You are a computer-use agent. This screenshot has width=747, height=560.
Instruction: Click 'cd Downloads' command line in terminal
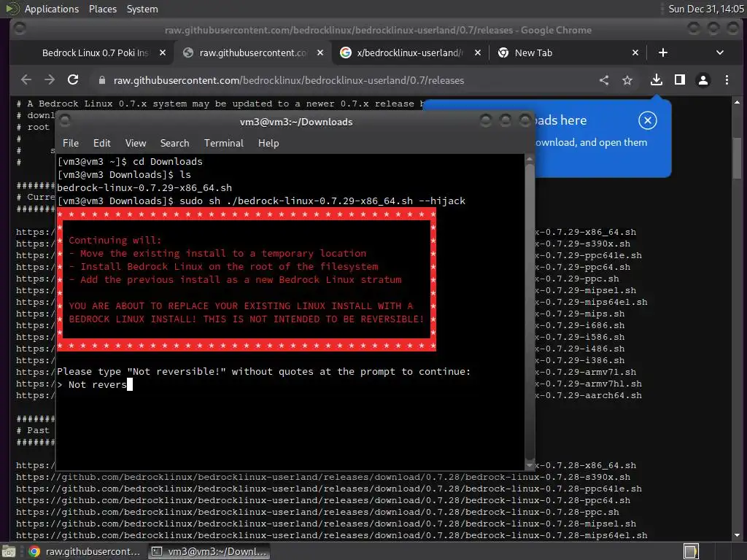coord(130,161)
